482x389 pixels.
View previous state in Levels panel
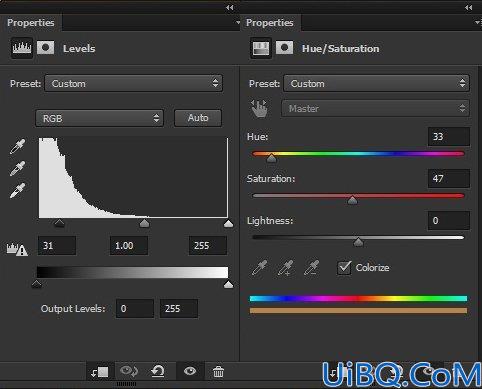(129, 371)
